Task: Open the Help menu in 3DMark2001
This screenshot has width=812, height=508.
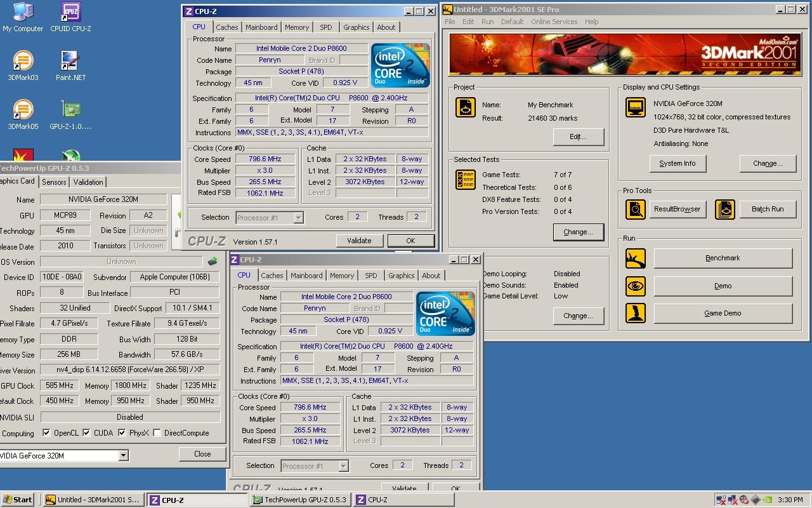Action: click(591, 22)
